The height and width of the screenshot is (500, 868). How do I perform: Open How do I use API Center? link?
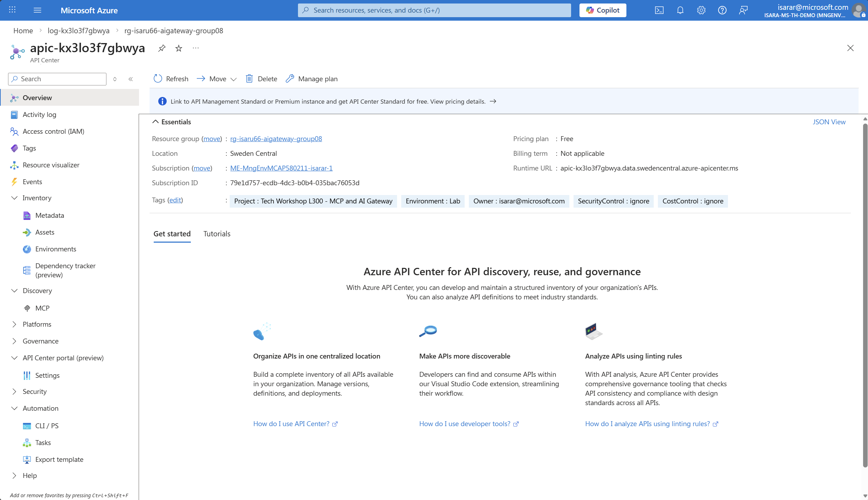pos(295,424)
